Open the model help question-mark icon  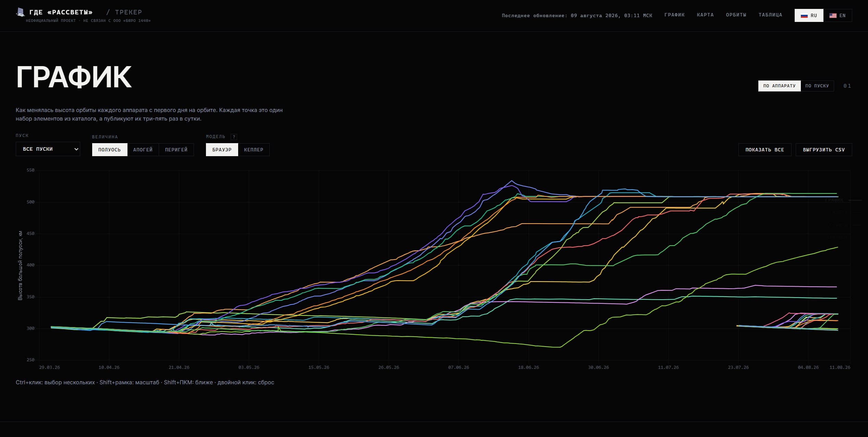[234, 137]
